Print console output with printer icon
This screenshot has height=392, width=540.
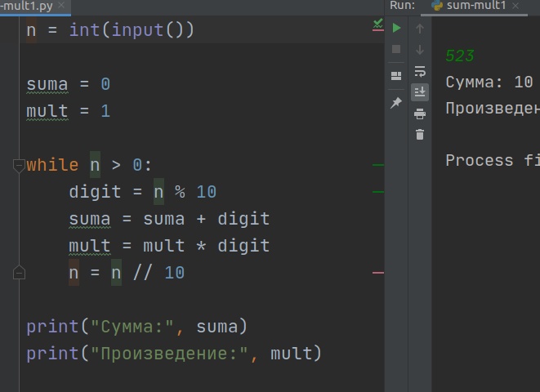420,114
